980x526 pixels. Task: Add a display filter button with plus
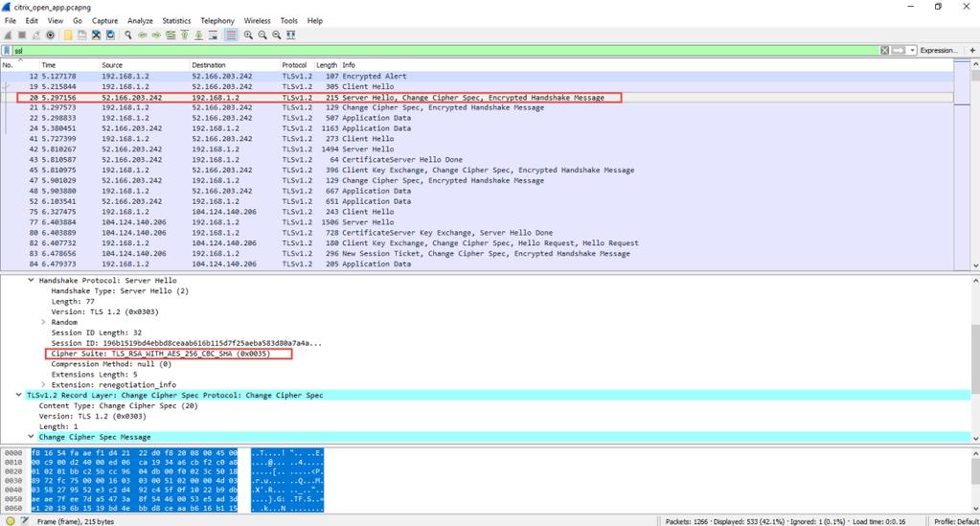972,50
